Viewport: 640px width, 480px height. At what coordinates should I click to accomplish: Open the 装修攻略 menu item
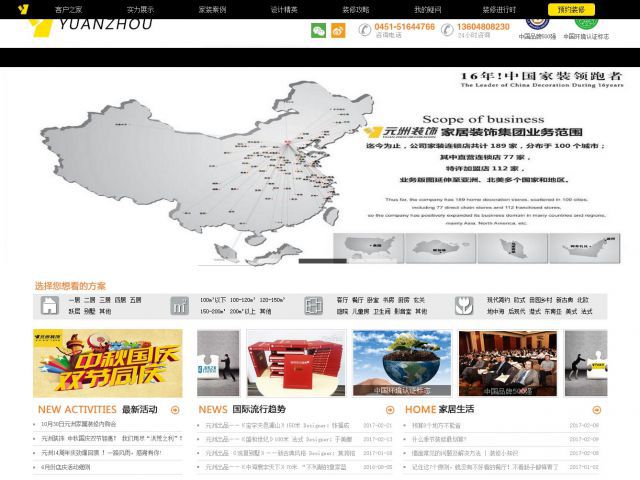click(356, 9)
